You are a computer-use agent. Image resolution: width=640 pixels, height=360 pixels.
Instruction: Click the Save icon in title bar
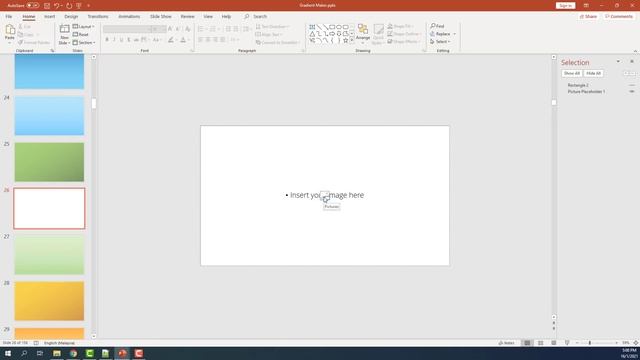point(47,6)
